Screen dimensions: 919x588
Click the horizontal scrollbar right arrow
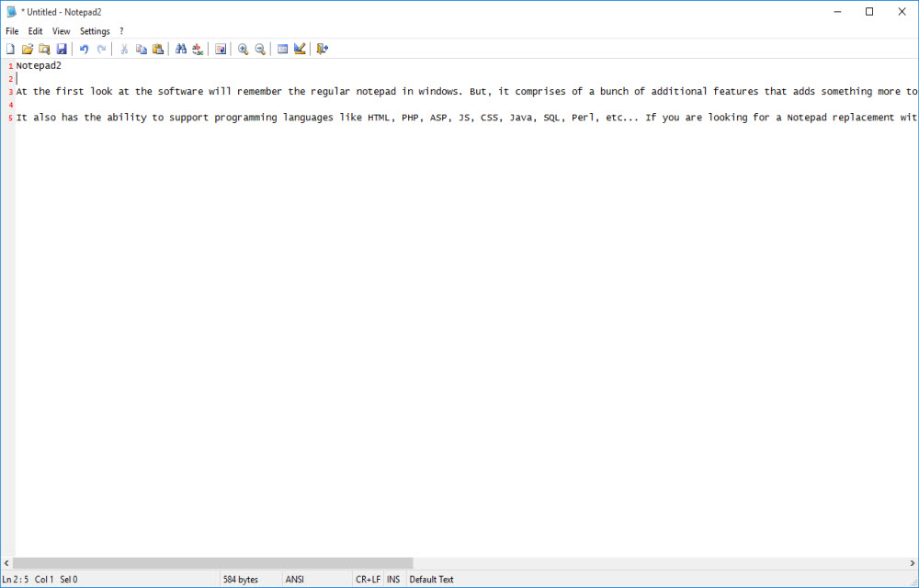pyautogui.click(x=913, y=563)
